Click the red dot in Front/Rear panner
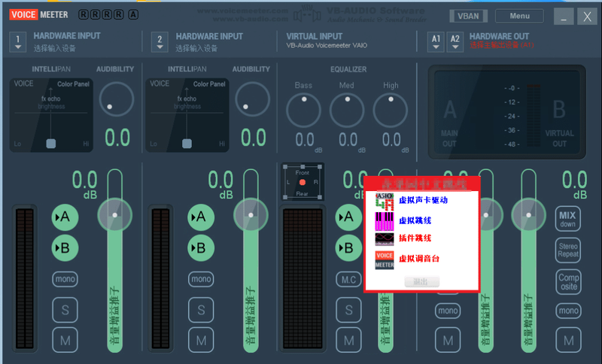This screenshot has width=602, height=364. click(x=303, y=182)
